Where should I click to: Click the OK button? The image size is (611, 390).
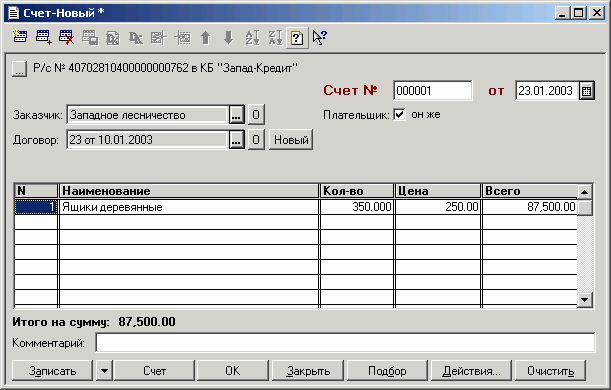click(233, 371)
